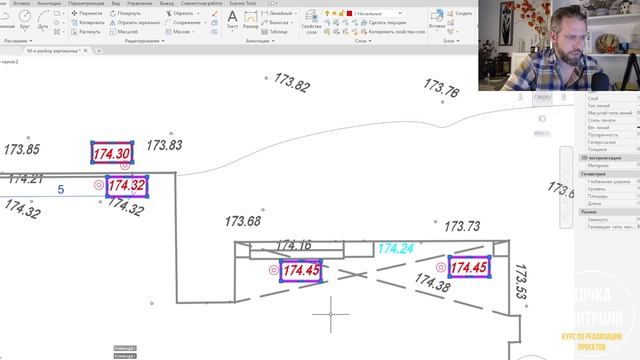
Task: Select the red boxed 174.30 elevation label
Action: coord(112,153)
